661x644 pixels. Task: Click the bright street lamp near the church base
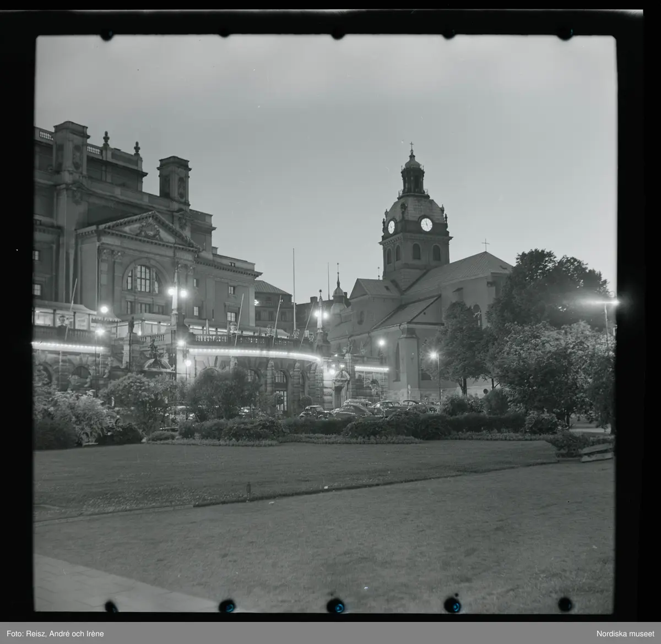pos(434,356)
